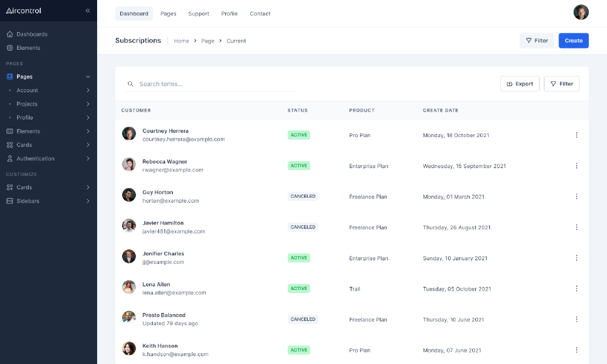
Task: Expand the Account submenu
Action: (x=88, y=90)
